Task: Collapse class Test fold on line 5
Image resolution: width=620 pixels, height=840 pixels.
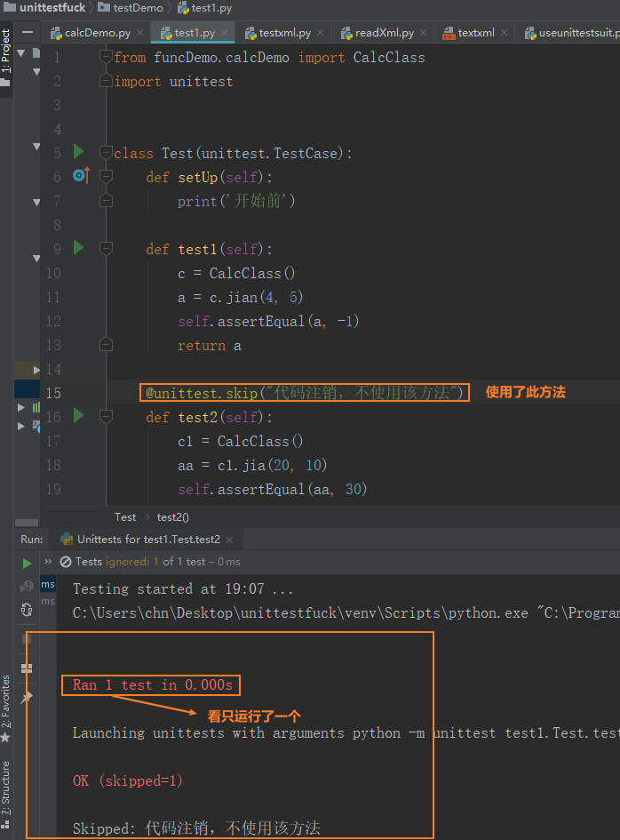Action: pos(106,152)
